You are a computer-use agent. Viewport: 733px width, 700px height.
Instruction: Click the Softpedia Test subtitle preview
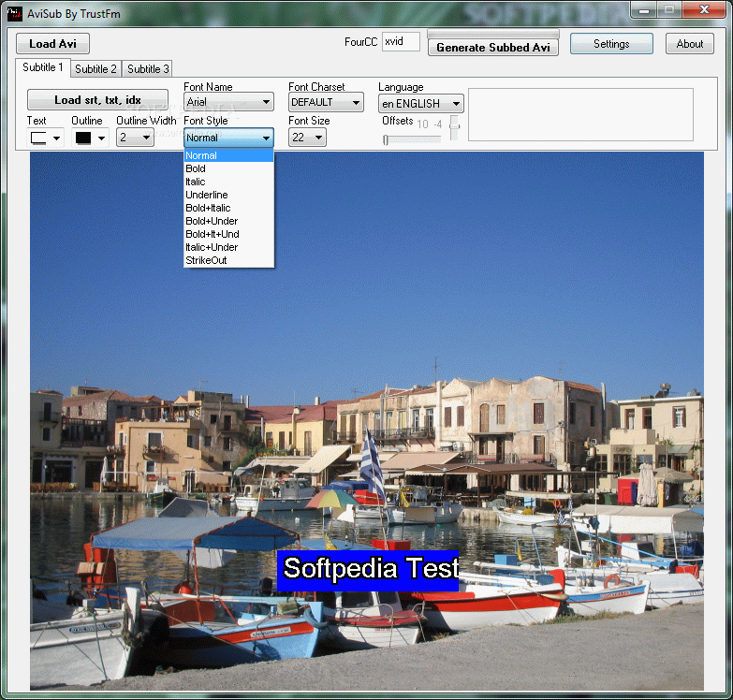(368, 571)
